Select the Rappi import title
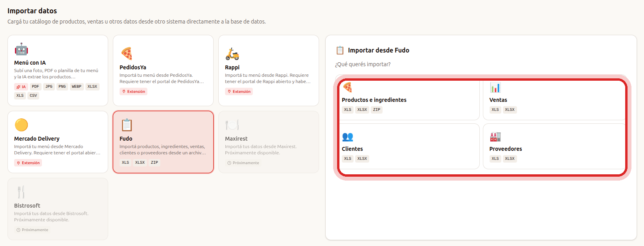 pos(232,67)
